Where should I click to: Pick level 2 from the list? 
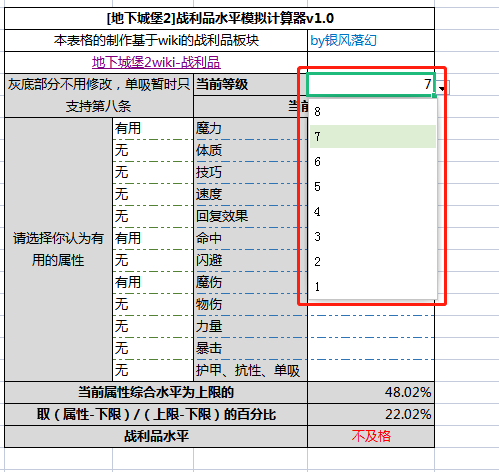point(373,262)
